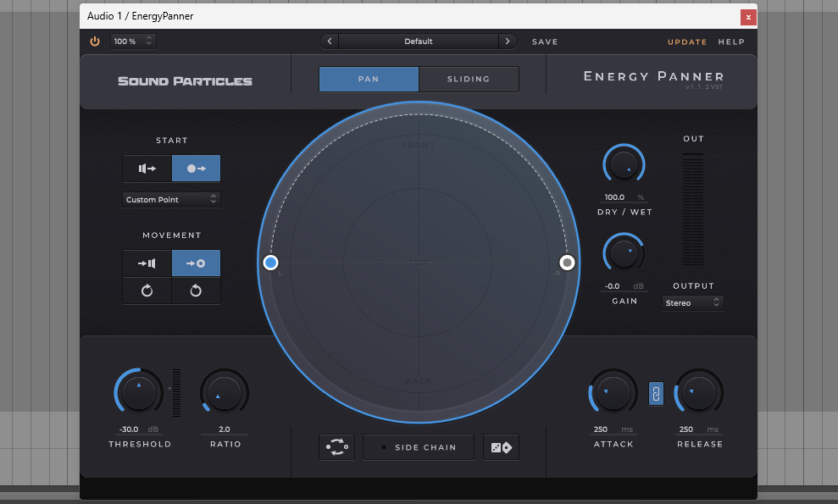Close the EnergyPanner plugin window
Image resolution: width=838 pixels, height=504 pixels.
pos(748,17)
